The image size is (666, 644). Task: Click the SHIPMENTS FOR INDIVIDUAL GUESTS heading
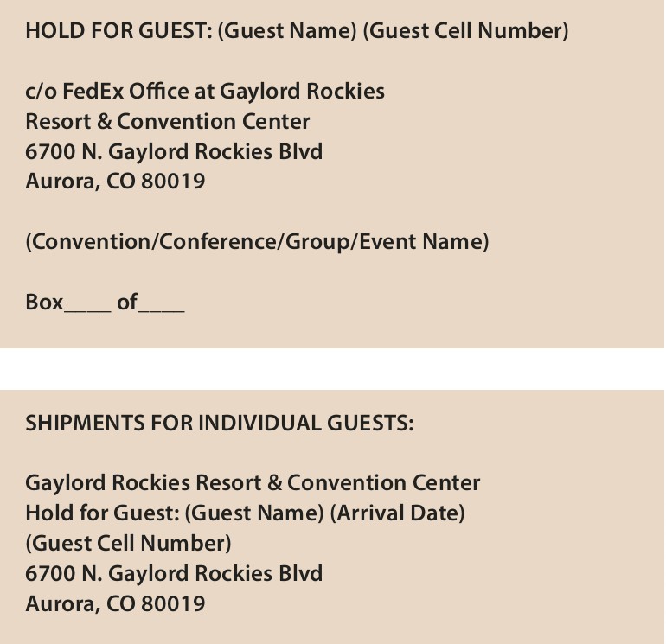pos(220,424)
